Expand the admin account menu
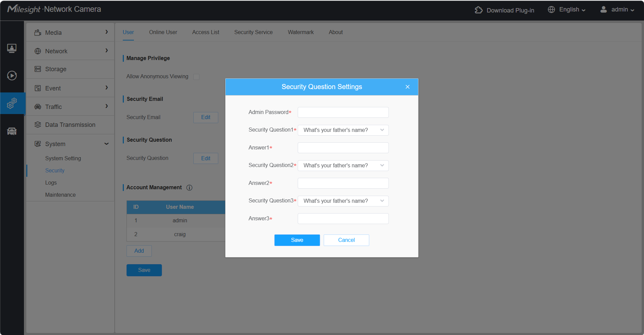Image resolution: width=644 pixels, height=335 pixels. (x=623, y=9)
